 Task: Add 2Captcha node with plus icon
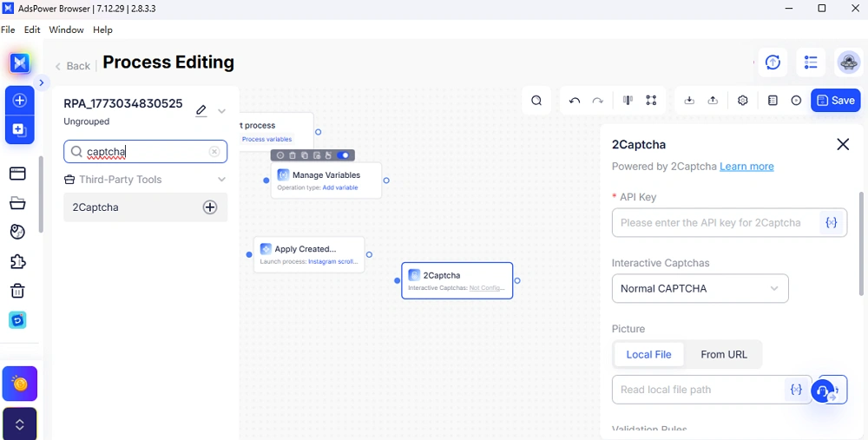210,207
